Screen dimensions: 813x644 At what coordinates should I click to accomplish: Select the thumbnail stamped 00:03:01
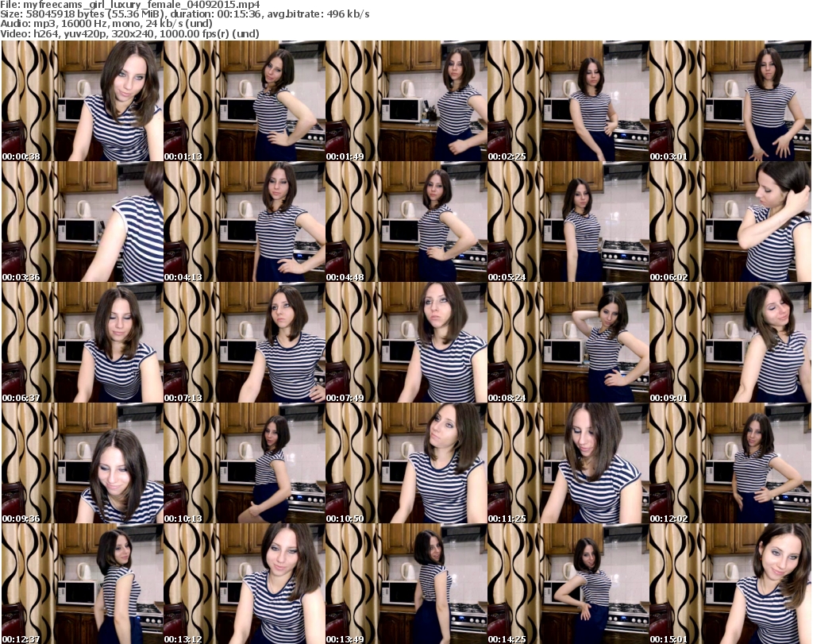(x=730, y=101)
